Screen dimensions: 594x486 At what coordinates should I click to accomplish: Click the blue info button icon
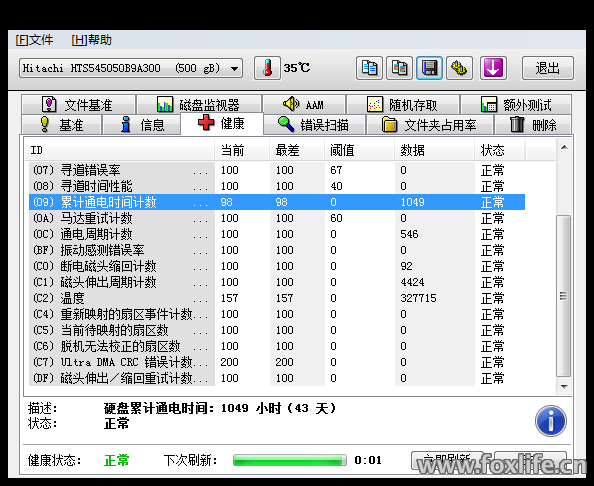click(x=551, y=421)
